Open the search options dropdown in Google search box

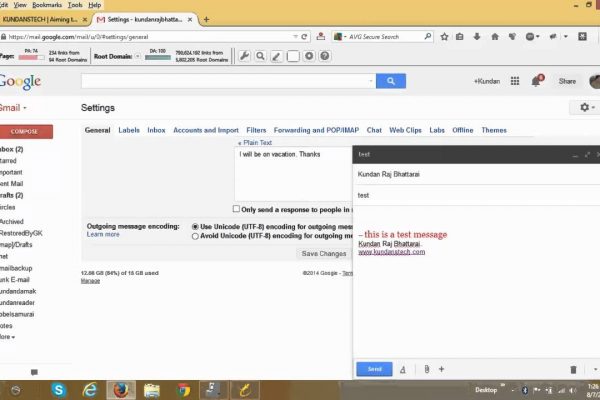[370, 81]
